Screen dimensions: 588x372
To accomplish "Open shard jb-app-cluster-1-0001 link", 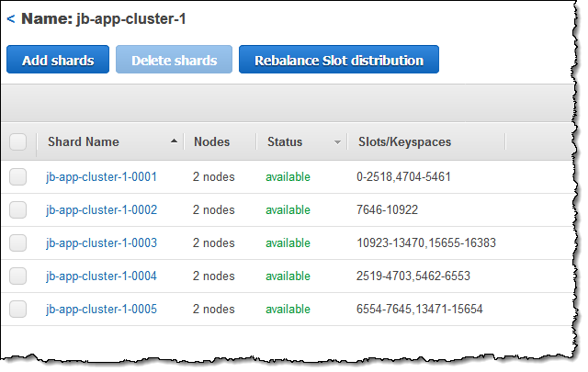I will (x=101, y=177).
